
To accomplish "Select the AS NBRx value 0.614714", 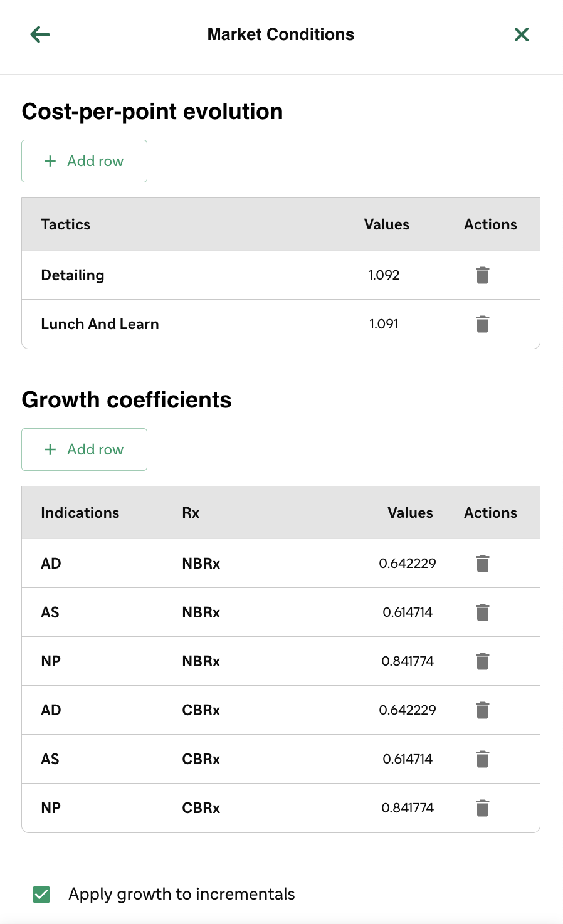I will click(408, 612).
